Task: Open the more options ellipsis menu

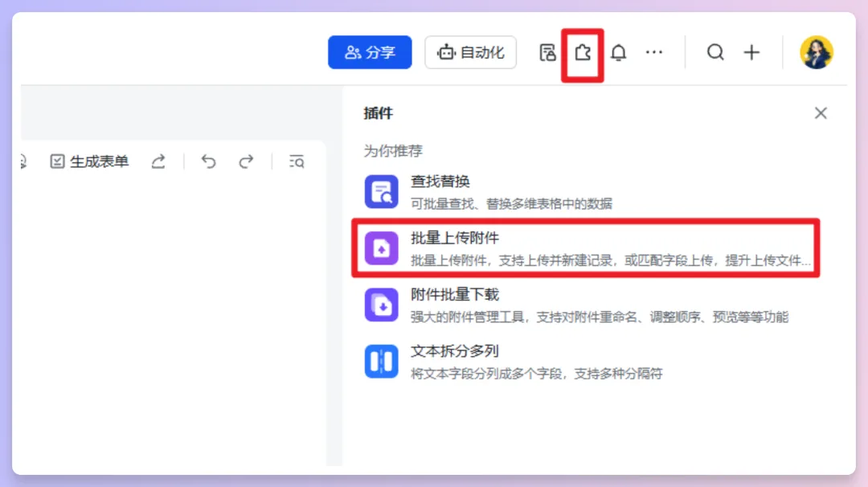Action: pos(654,51)
